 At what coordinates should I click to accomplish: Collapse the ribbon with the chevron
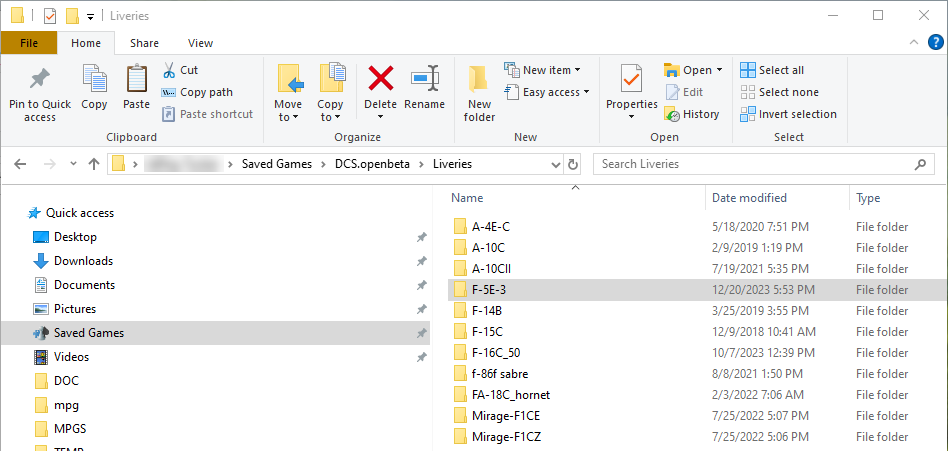point(914,42)
